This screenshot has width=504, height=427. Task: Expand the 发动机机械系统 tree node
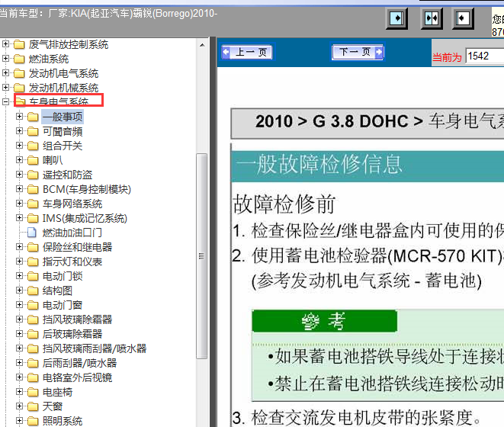tap(5, 88)
